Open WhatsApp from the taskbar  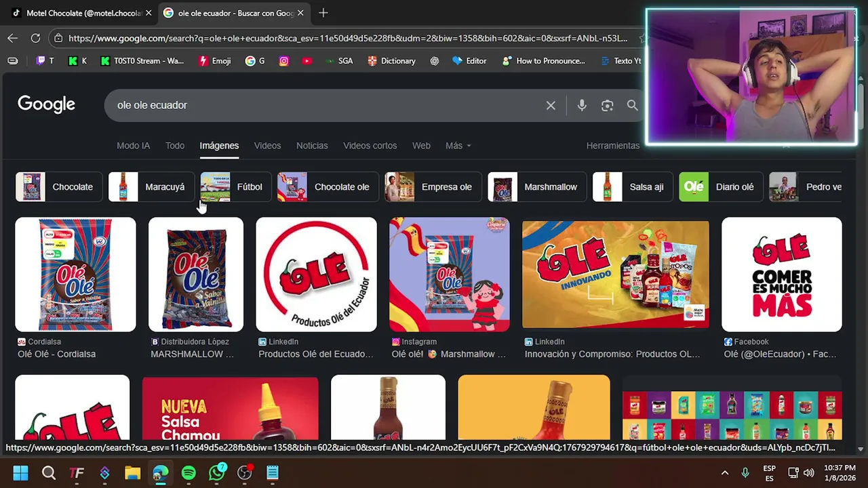[217, 472]
